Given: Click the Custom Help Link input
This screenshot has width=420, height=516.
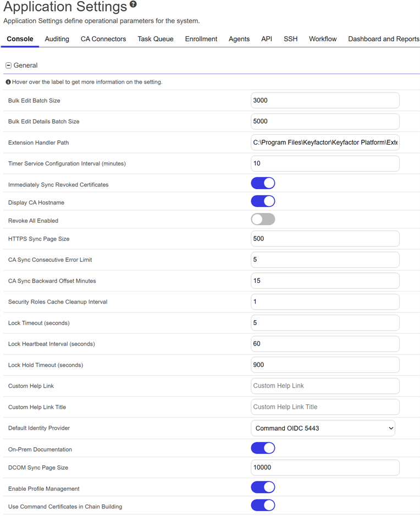Looking at the screenshot, I should click(x=325, y=386).
